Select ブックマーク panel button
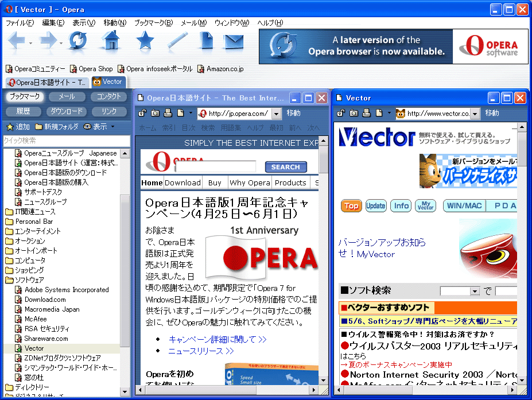532x400 pixels. (25, 96)
